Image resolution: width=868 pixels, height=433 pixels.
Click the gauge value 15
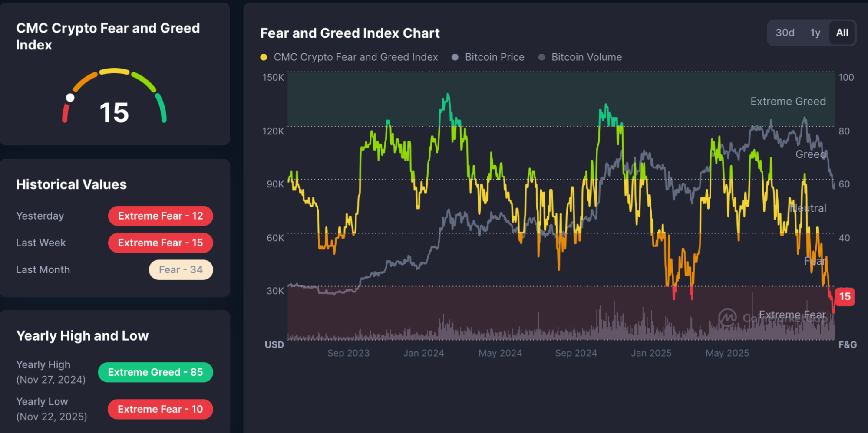(x=114, y=113)
